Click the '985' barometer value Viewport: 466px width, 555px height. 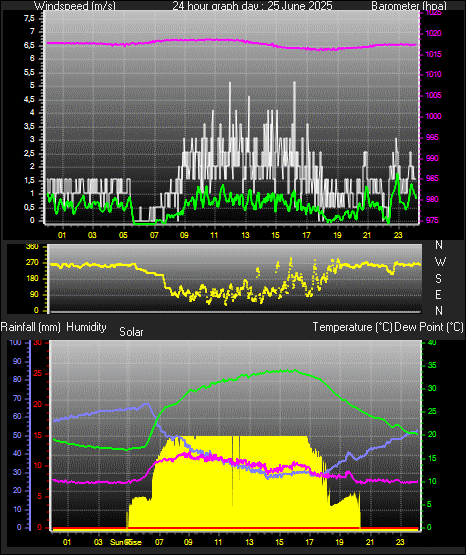[432, 178]
